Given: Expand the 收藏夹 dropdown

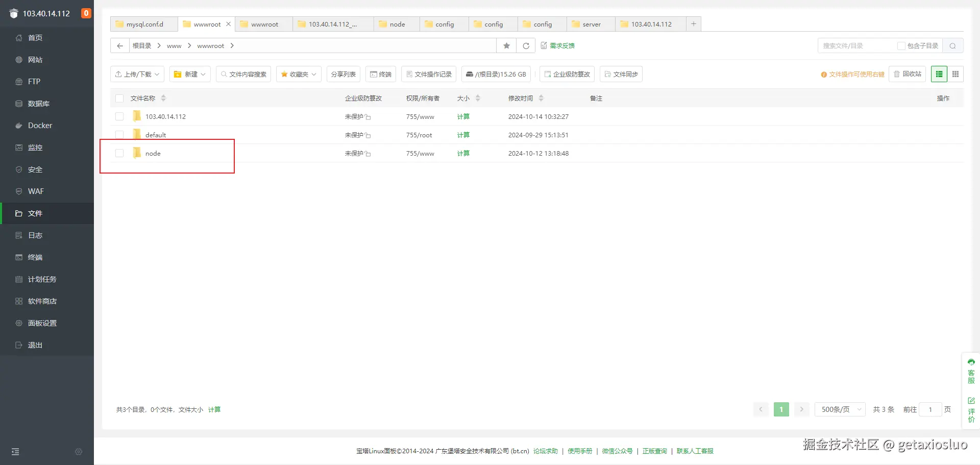Looking at the screenshot, I should (299, 74).
